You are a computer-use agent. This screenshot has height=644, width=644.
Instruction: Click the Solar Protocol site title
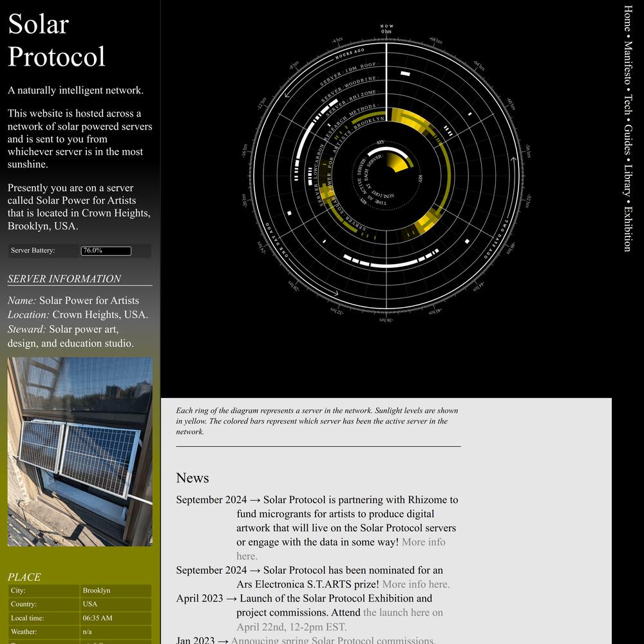[x=56, y=40]
